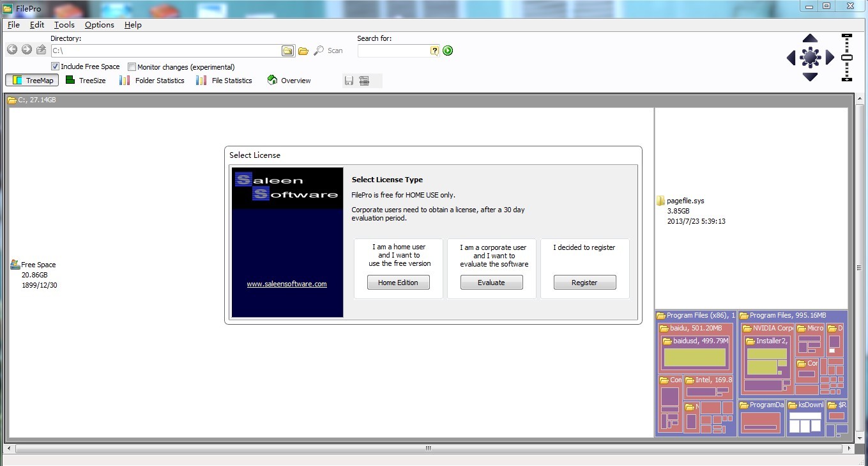
Task: Click the pagefile.sys file icon
Action: point(661,201)
